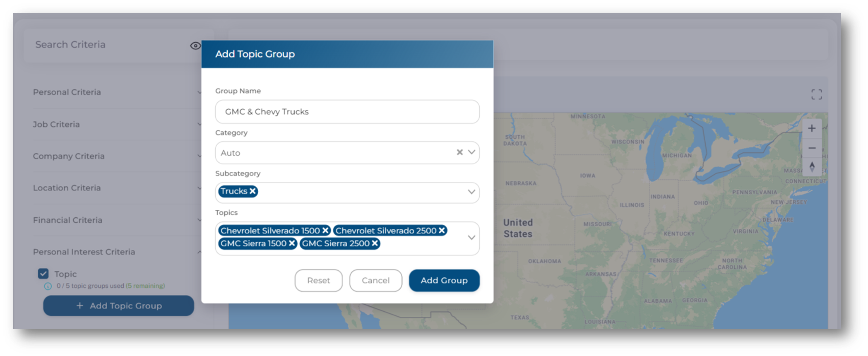This screenshot has width=868, height=356.
Task: Click the Group Name input field
Action: 347,112
